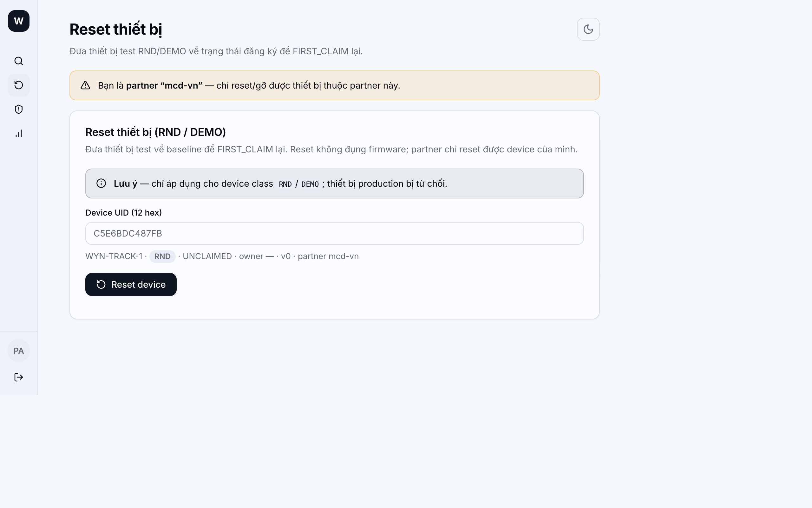Click the bold partner "mcd-vn" banner text
The image size is (812, 508).
click(x=164, y=85)
